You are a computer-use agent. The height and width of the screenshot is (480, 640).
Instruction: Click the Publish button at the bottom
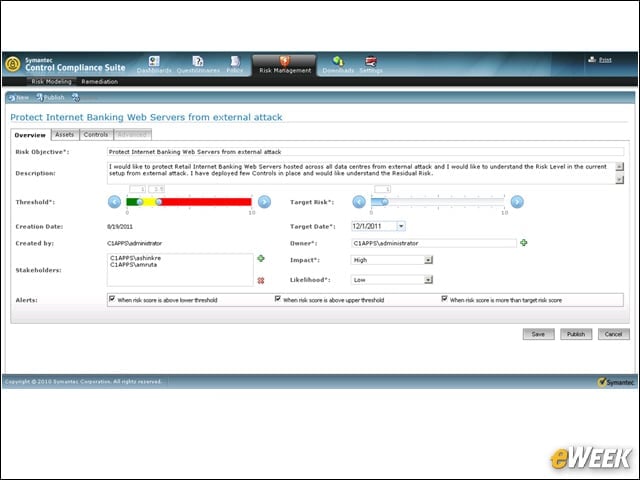coord(576,334)
